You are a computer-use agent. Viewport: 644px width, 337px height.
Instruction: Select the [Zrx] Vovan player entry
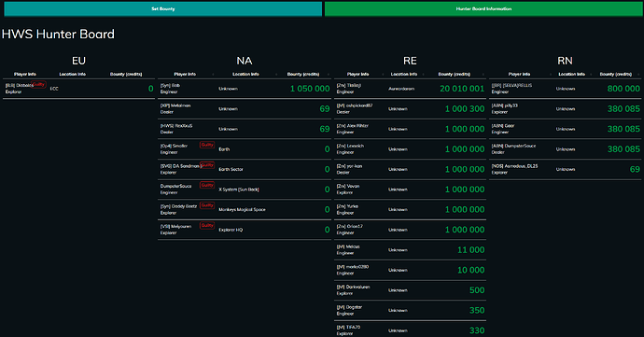click(x=348, y=190)
